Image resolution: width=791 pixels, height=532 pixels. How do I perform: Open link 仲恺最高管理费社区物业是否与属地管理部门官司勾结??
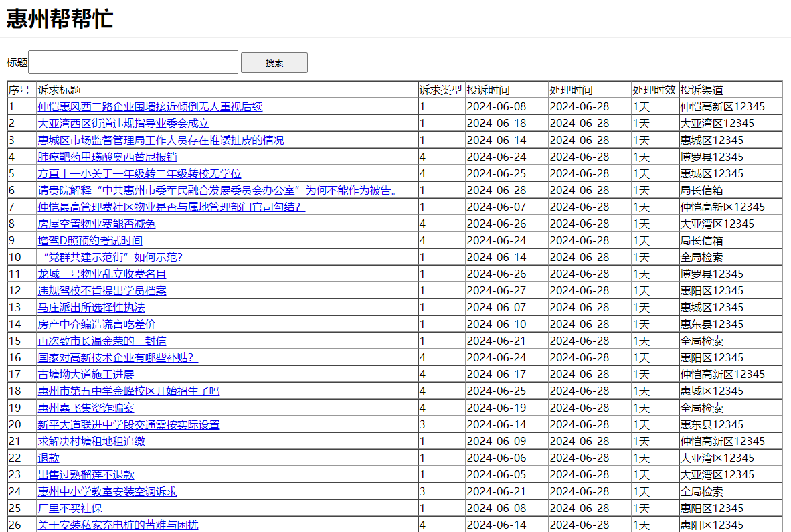[171, 207]
